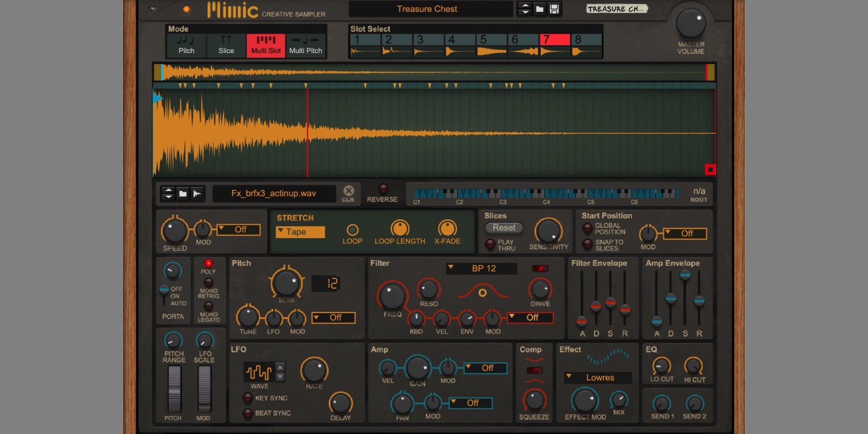Click the red marker square in waveform corner

(710, 169)
